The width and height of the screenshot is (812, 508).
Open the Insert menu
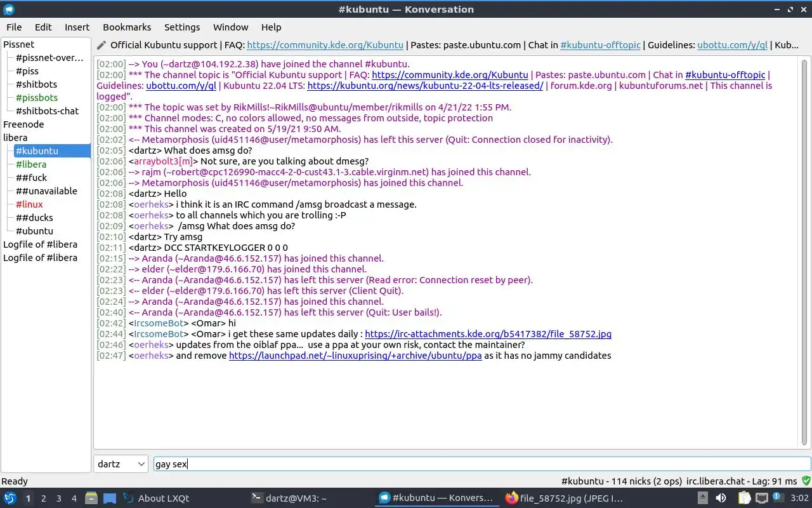point(77,27)
